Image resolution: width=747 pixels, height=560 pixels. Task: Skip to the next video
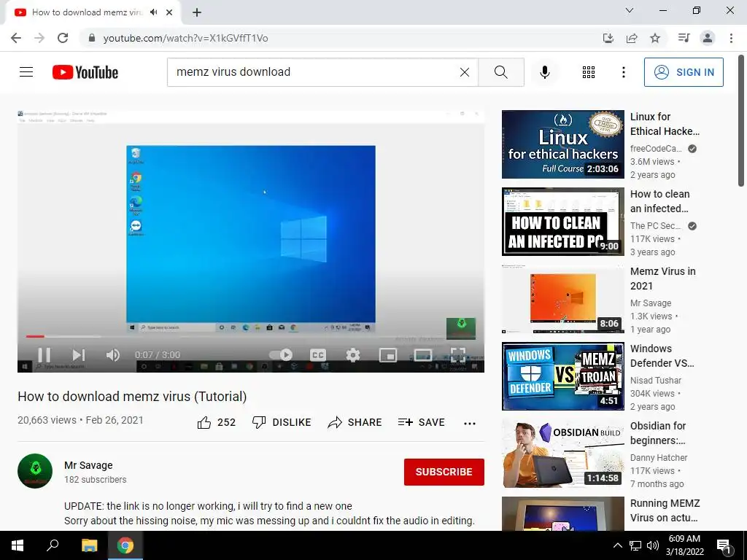pos(79,355)
